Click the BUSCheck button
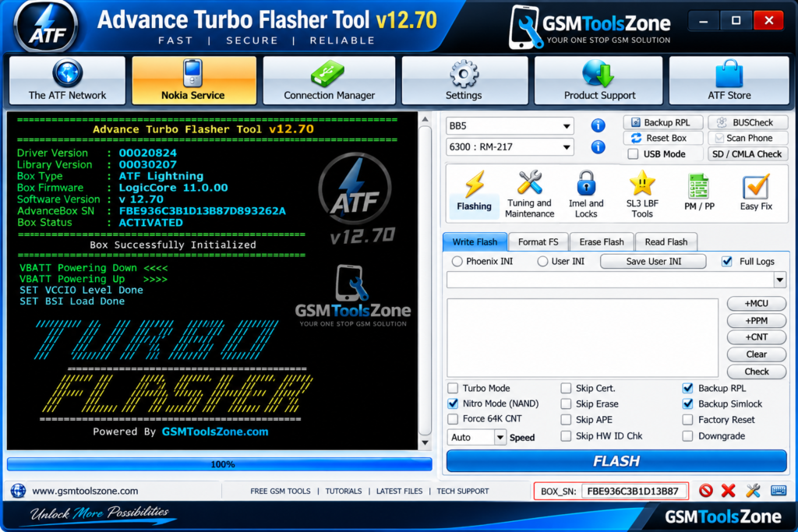This screenshot has height=532, width=798. 747,122
